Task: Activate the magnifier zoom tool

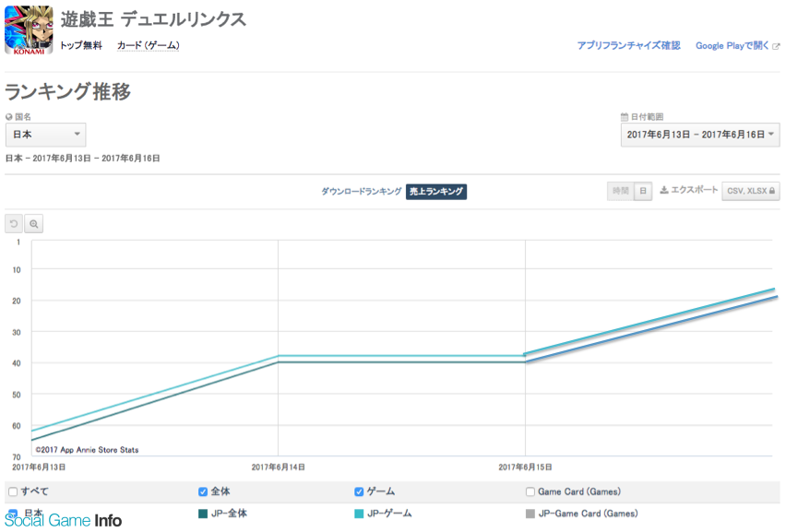Action: pos(33,223)
